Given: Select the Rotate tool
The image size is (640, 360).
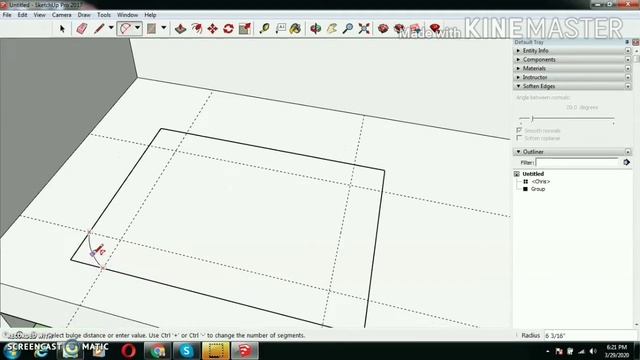Looking at the screenshot, I should click(x=229, y=29).
